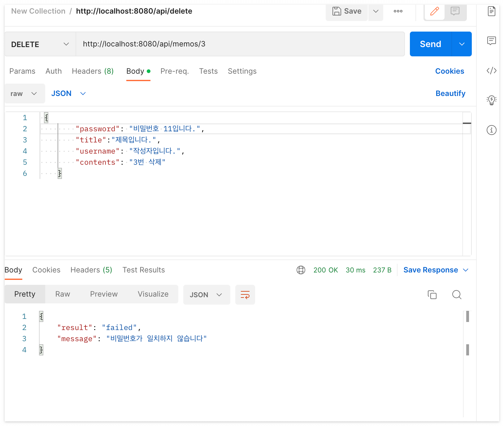504x426 pixels.
Task: Switch response view to Visualize
Action: pos(153,294)
